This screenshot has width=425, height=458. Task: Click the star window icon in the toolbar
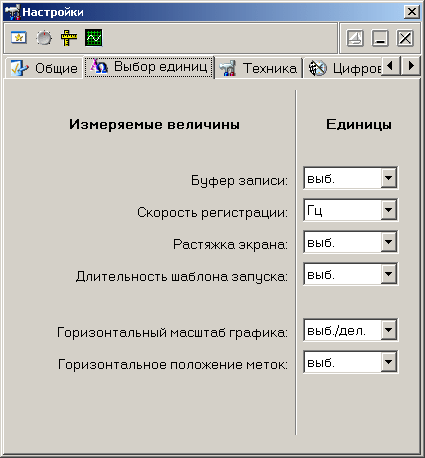19,38
